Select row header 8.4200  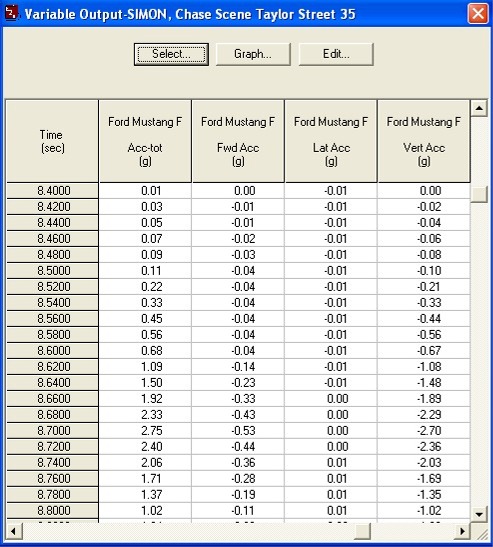pyautogui.click(x=52, y=207)
